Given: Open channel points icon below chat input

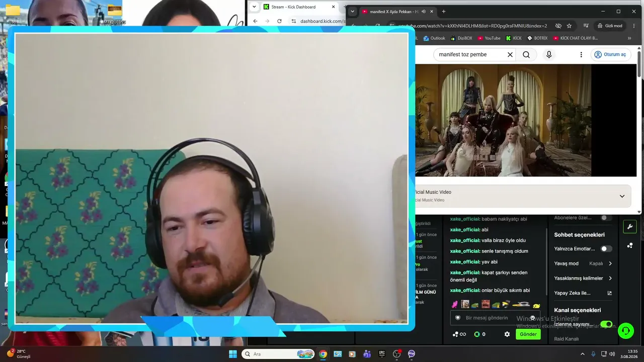Looking at the screenshot, I should tap(459, 334).
